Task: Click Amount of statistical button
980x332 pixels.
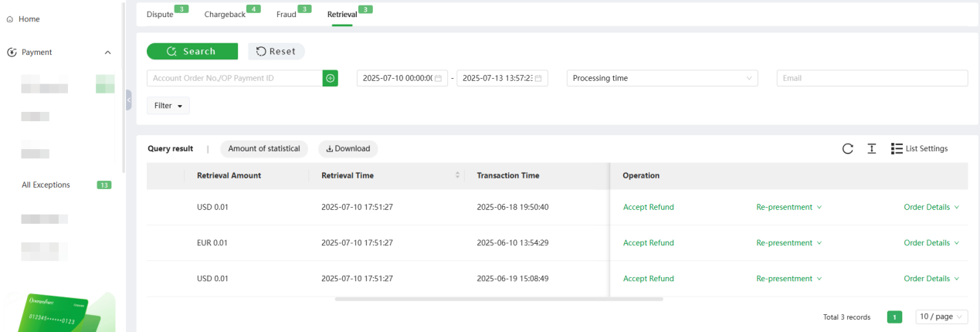Action: tap(264, 149)
